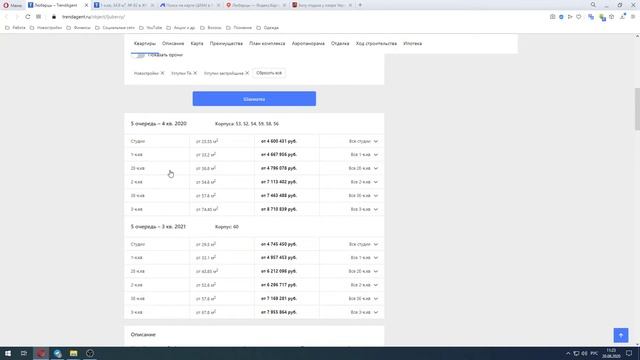640x360 pixels.
Task: Remove the 'Новостройки' filter chip
Action: click(162, 73)
